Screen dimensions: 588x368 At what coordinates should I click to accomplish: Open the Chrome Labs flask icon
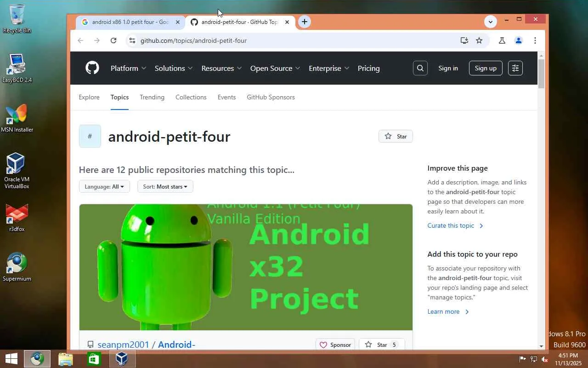502,40
